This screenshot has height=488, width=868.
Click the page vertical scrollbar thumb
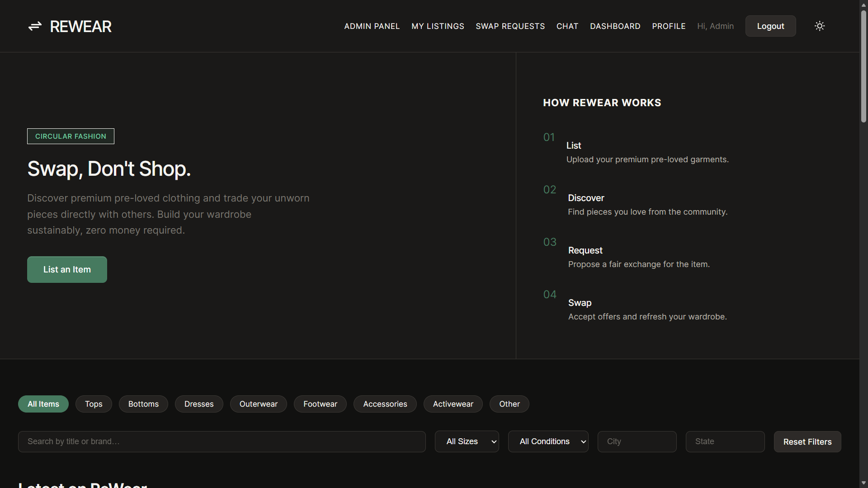tap(863, 66)
